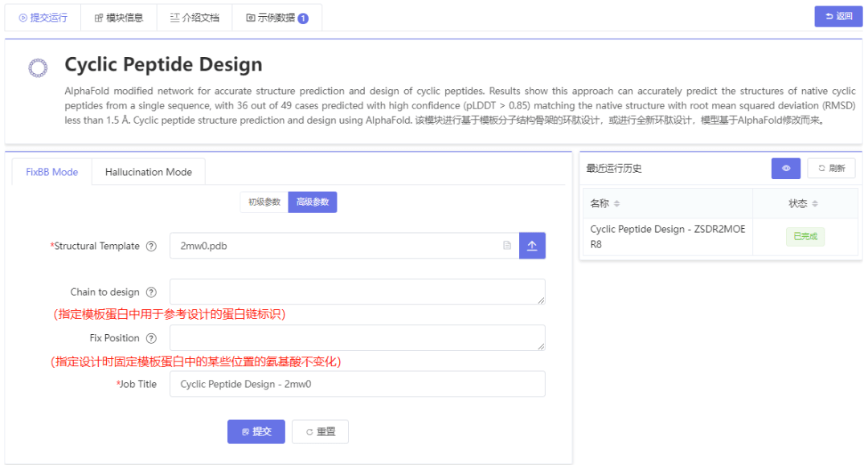Click the 返回 back button
Image resolution: width=868 pixels, height=465 pixels.
(x=837, y=16)
